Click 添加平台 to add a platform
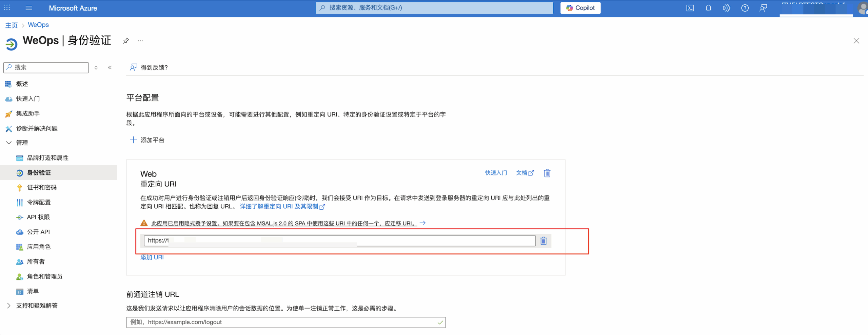Screen dimensions: 868x335 coord(147,140)
